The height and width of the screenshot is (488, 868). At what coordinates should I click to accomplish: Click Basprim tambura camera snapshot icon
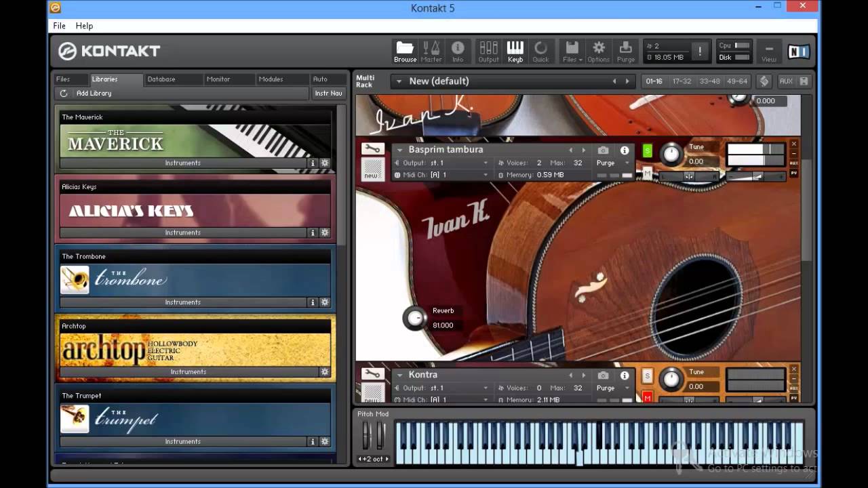(x=603, y=150)
